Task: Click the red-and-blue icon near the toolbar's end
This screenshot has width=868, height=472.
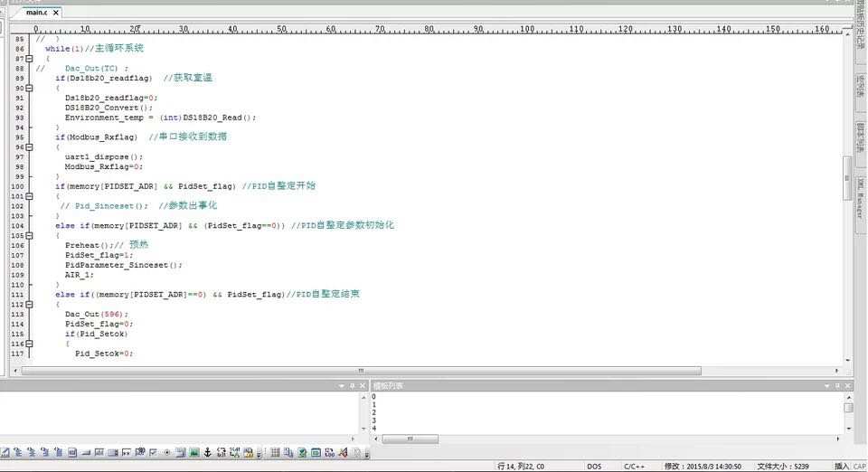Action: click(344, 452)
